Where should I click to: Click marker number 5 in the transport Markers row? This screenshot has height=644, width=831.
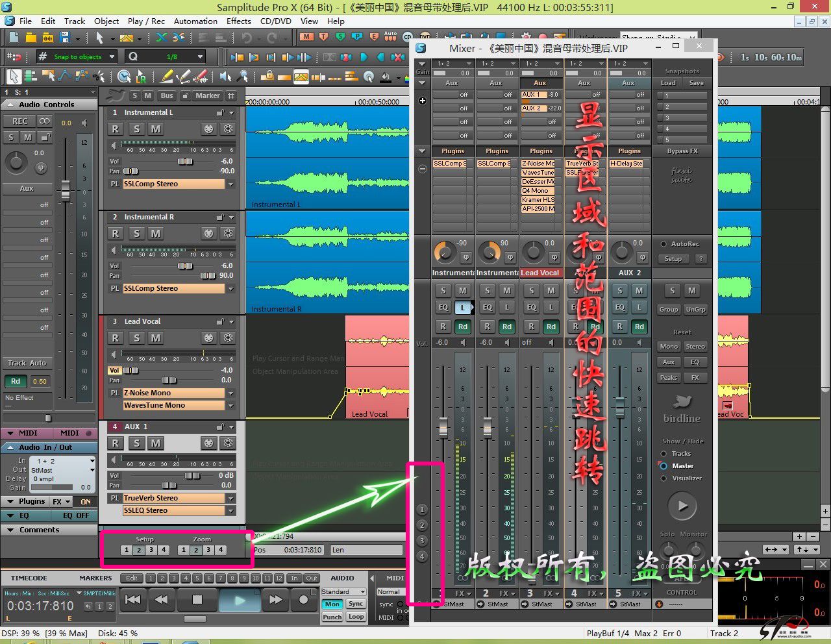point(197,578)
